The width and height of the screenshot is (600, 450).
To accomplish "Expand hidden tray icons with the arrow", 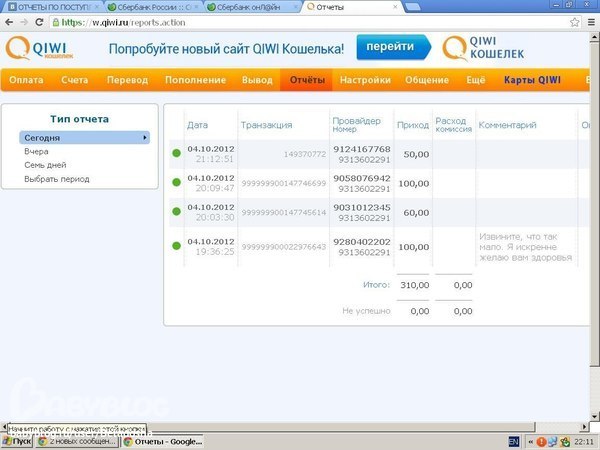I will click(x=530, y=442).
